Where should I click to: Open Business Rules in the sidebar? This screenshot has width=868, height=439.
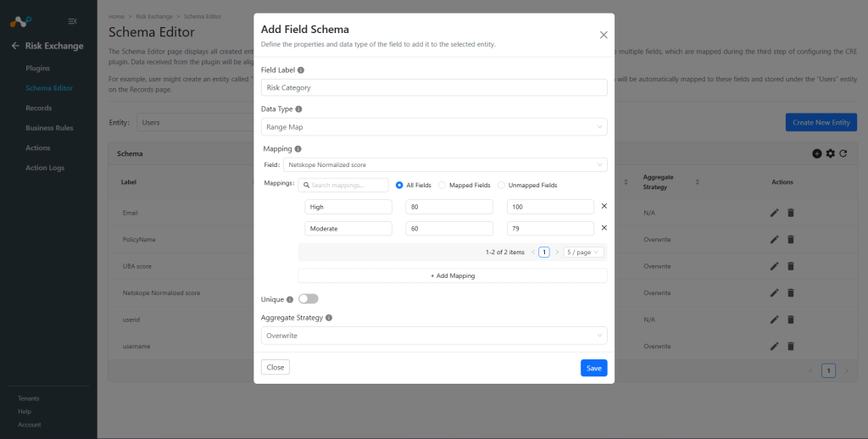tap(49, 128)
